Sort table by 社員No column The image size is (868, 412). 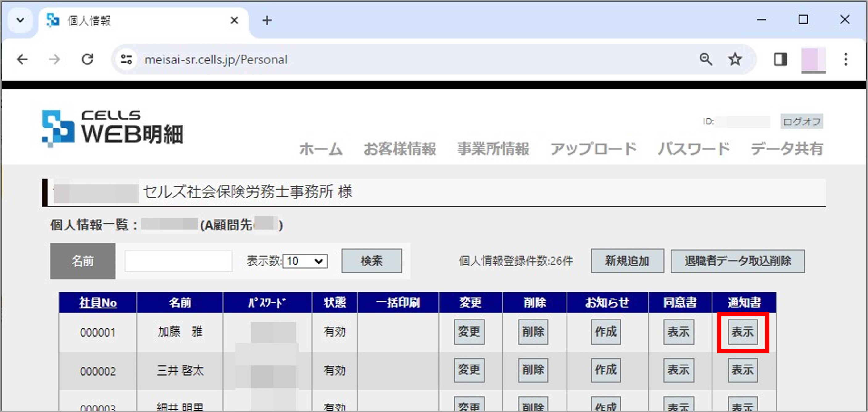98,302
